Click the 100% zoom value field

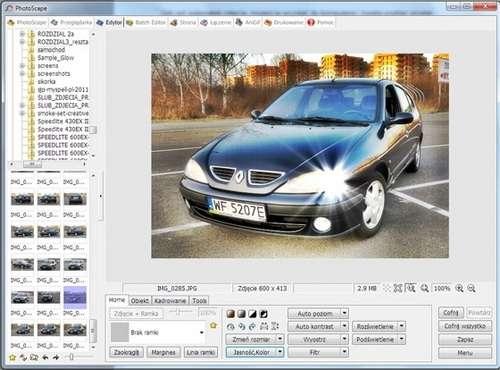point(442,288)
